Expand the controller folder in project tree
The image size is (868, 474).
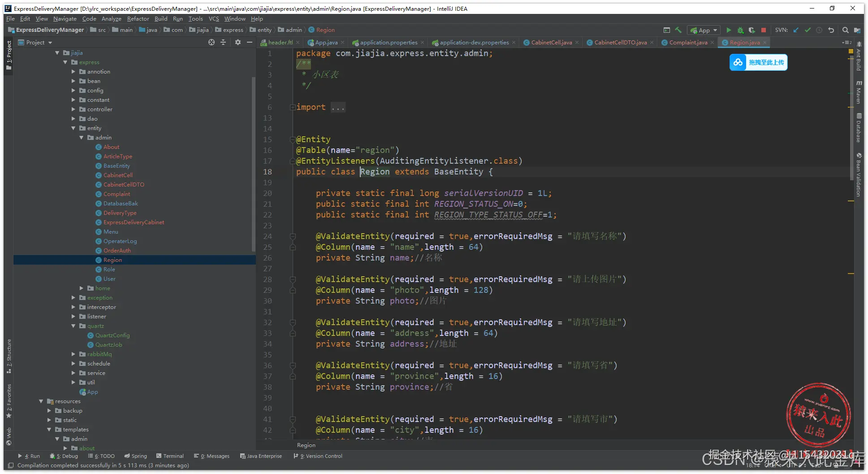point(73,109)
